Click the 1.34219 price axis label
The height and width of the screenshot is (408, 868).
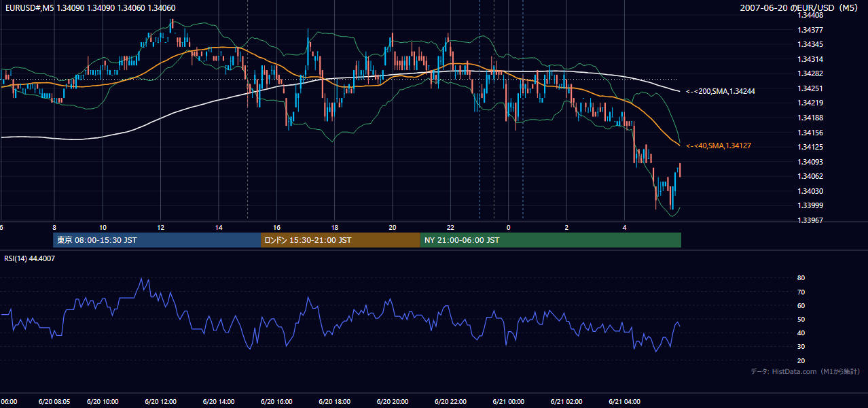pos(811,103)
